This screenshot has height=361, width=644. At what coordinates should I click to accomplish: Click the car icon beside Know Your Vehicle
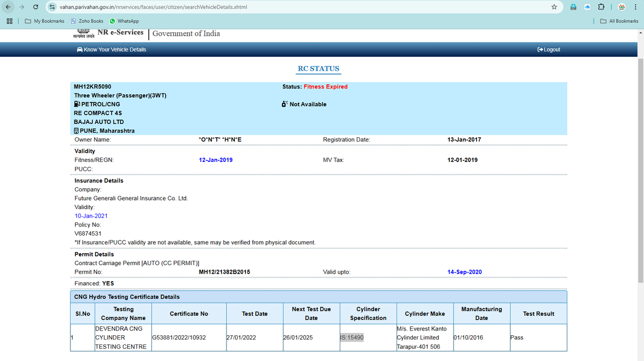[80, 49]
